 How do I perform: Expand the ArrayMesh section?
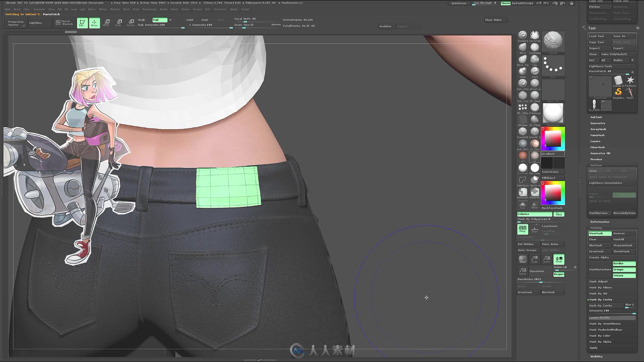(x=598, y=129)
